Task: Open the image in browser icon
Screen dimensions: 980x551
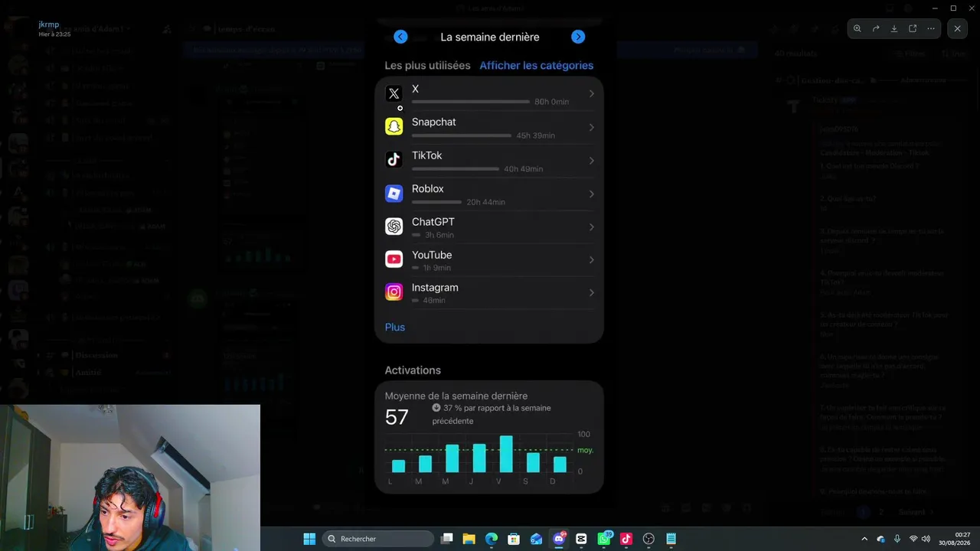Action: (x=913, y=28)
